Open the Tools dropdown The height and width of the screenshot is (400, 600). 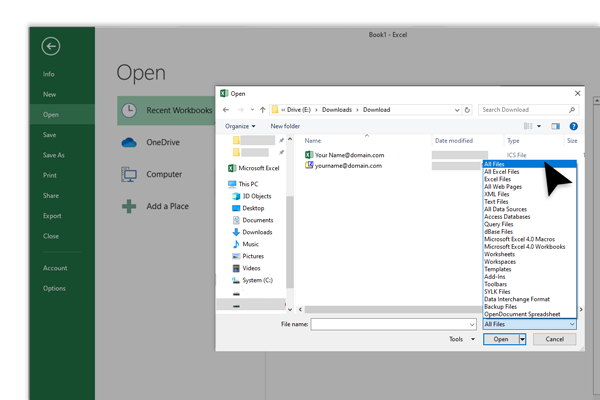[461, 339]
